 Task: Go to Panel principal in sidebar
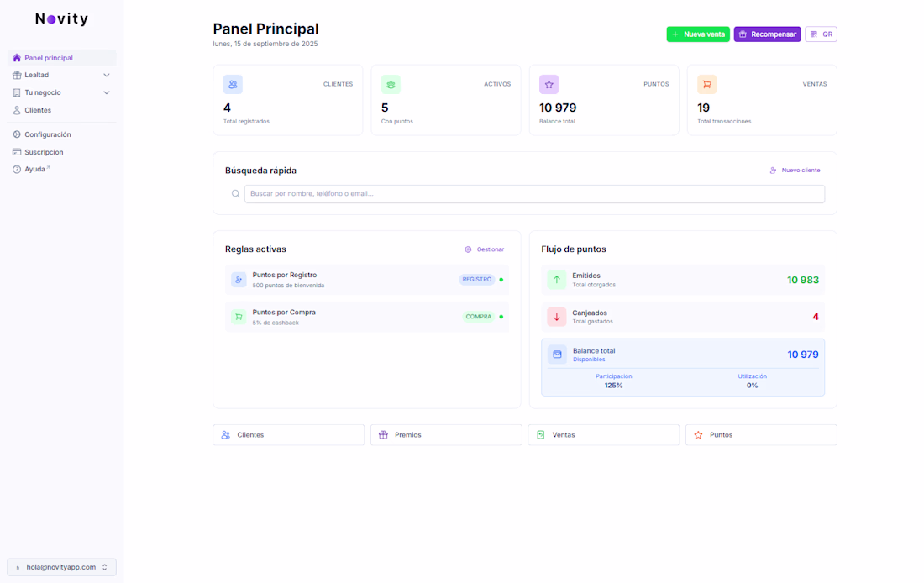[x=62, y=58]
